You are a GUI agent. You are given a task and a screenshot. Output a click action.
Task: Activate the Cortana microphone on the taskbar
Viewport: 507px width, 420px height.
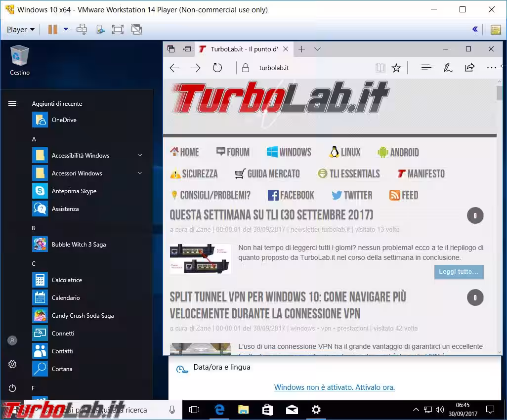pyautogui.click(x=172, y=410)
